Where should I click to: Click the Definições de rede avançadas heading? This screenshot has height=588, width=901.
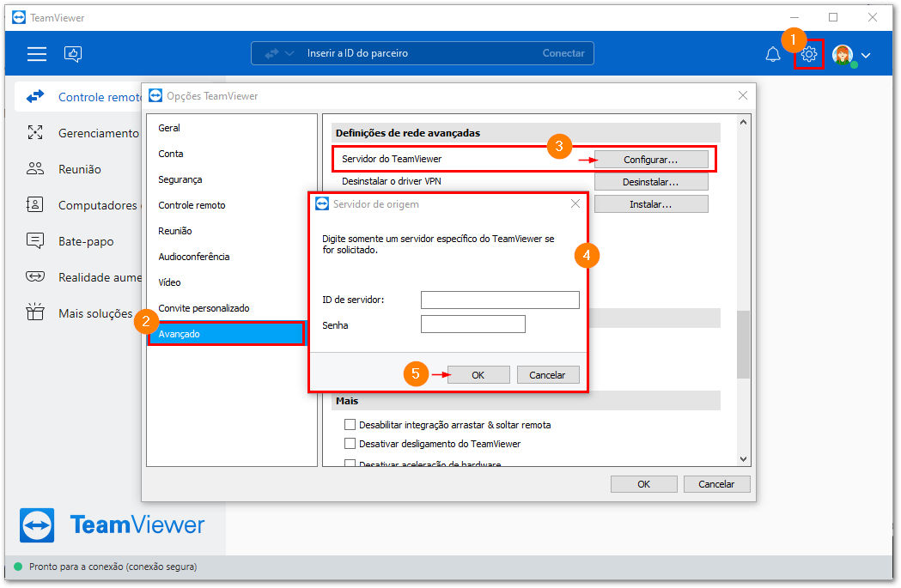click(408, 133)
